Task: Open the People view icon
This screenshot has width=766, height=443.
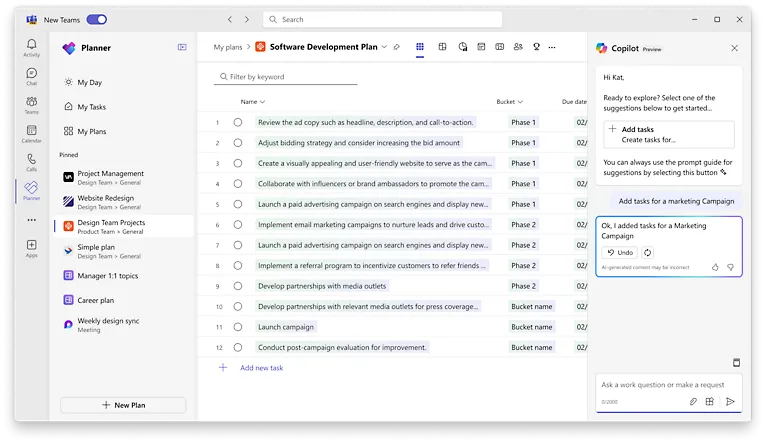Action: point(518,47)
